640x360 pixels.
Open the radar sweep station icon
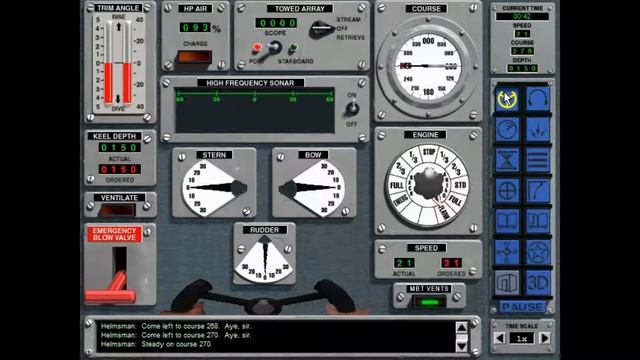507,130
